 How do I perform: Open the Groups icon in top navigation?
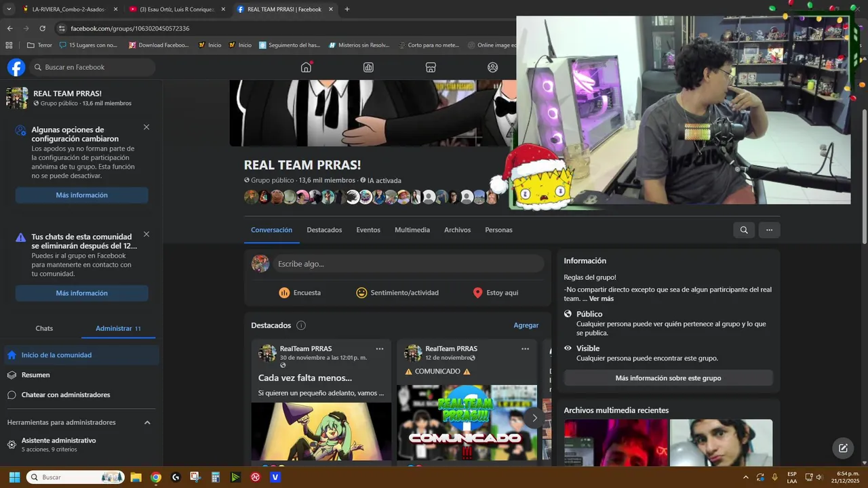tap(493, 67)
